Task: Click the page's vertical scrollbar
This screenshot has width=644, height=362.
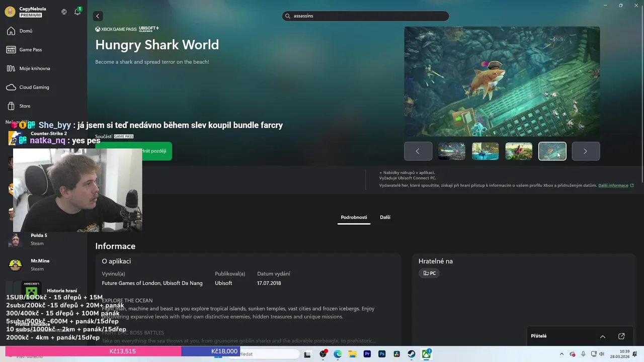Action: [x=641, y=103]
